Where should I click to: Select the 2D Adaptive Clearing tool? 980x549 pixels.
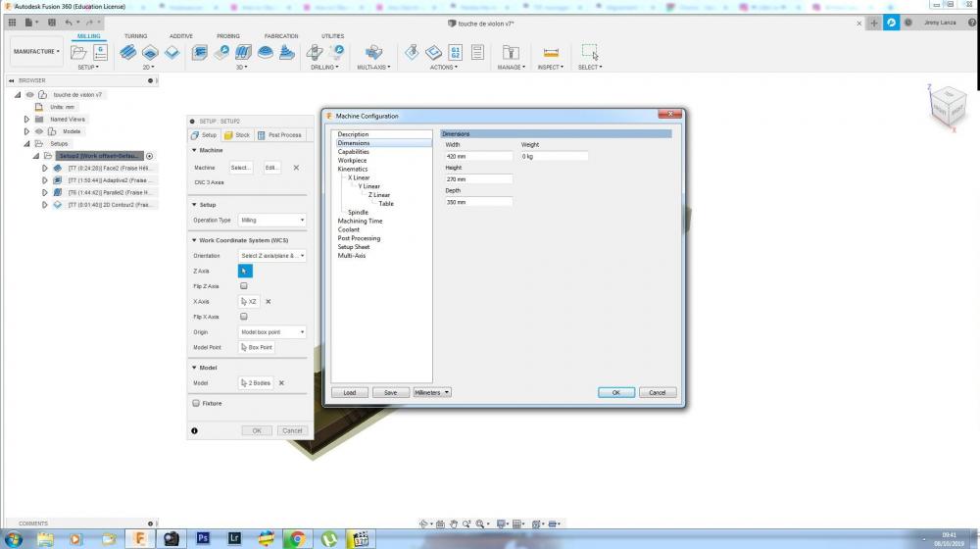[128, 53]
